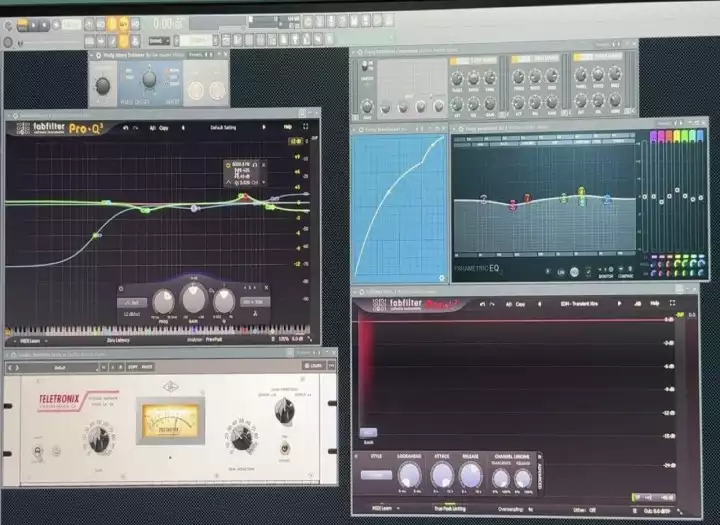Select the red band node at the peak

[x=245, y=197]
